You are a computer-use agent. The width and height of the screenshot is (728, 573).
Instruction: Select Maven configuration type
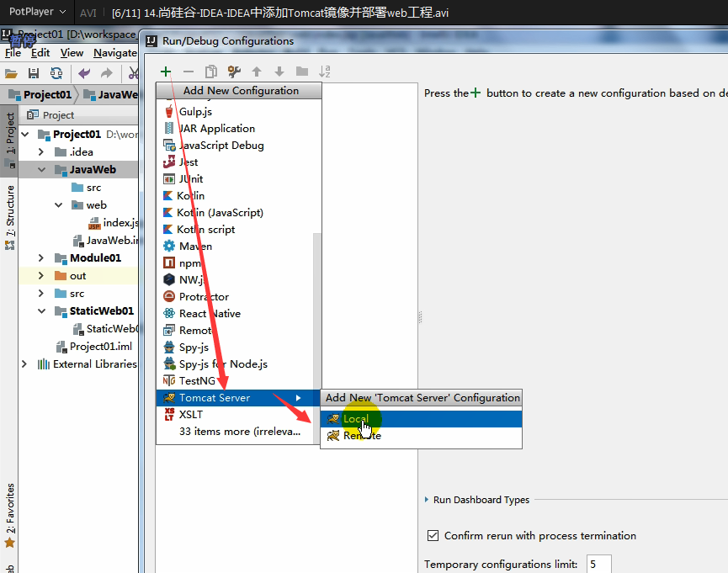tap(236, 246)
